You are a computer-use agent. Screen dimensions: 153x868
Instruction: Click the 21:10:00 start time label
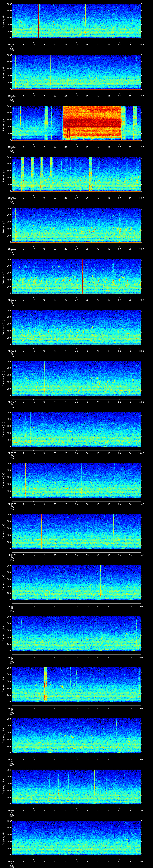point(12,504)
